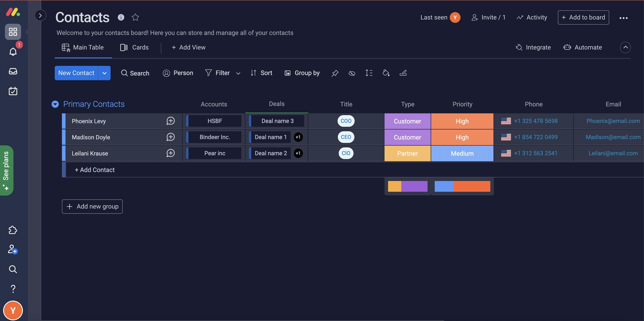The width and height of the screenshot is (644, 321).
Task: Expand the Filter options chevron
Action: (x=238, y=73)
